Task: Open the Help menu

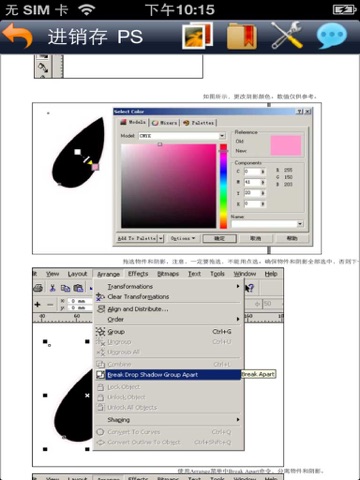Action: 271,274
